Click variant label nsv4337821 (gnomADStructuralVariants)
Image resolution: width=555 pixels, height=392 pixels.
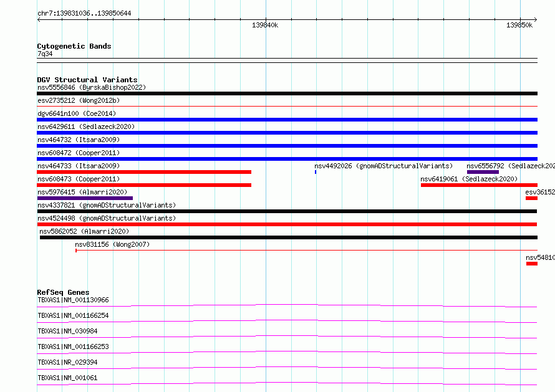point(107,205)
